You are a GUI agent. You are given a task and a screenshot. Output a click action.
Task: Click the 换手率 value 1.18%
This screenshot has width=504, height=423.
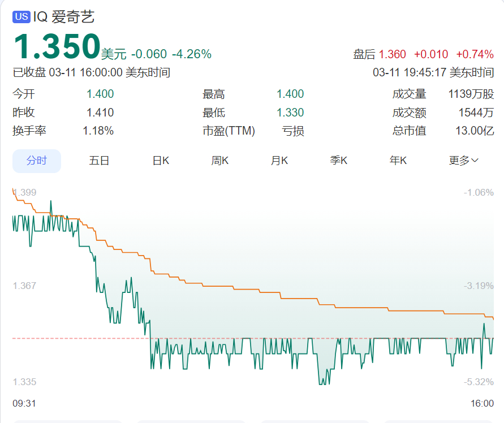(98, 131)
